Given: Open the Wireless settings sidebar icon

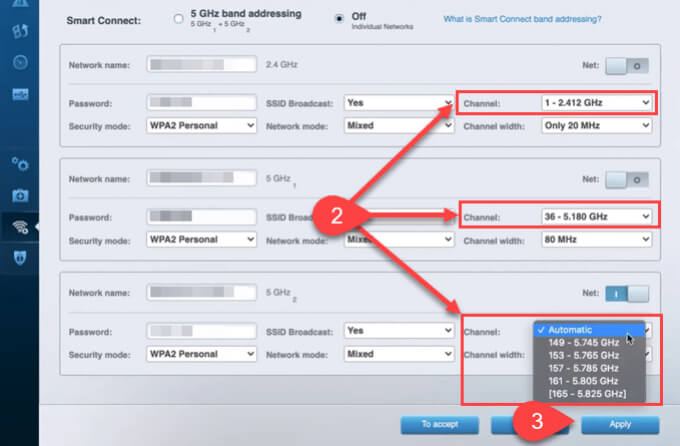Looking at the screenshot, I should point(20,227).
